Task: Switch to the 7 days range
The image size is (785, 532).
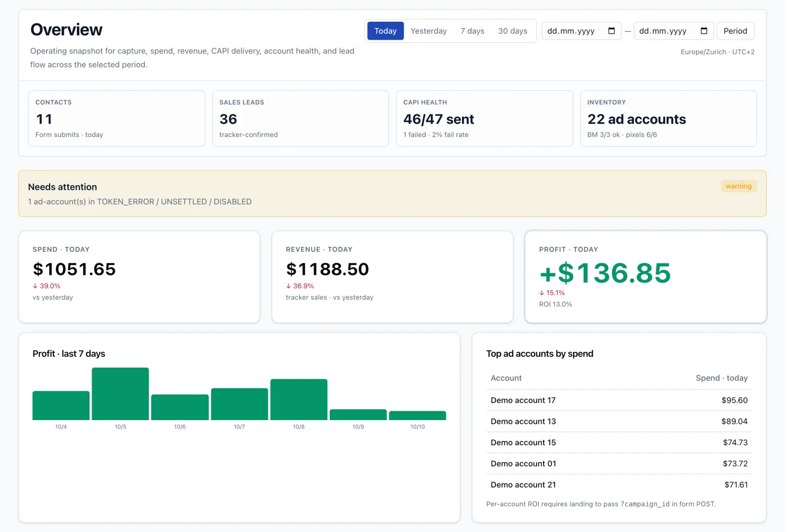Action: [472, 31]
